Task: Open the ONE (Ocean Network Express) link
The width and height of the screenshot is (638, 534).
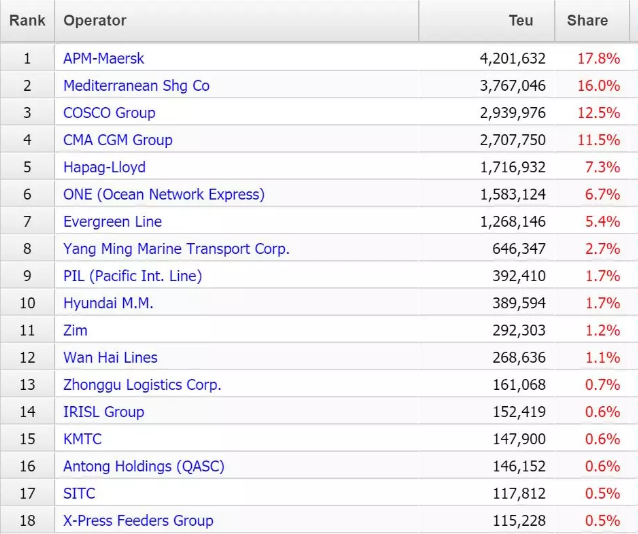Action: pos(164,195)
